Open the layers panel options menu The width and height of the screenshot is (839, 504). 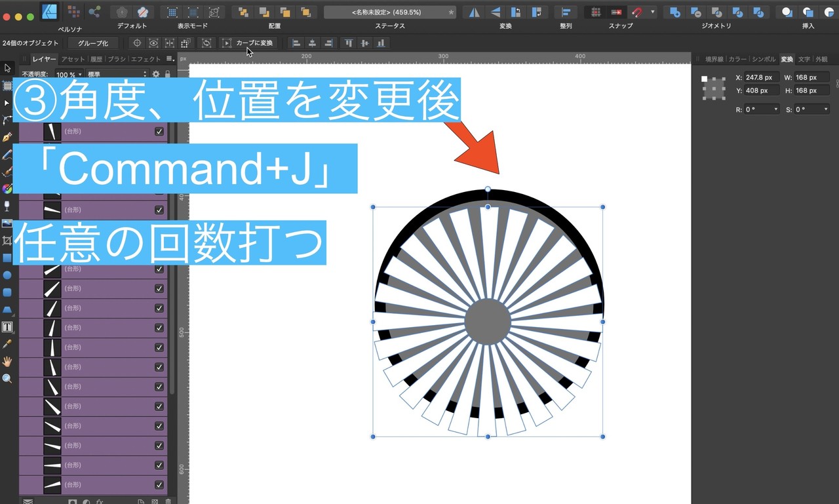tap(170, 59)
